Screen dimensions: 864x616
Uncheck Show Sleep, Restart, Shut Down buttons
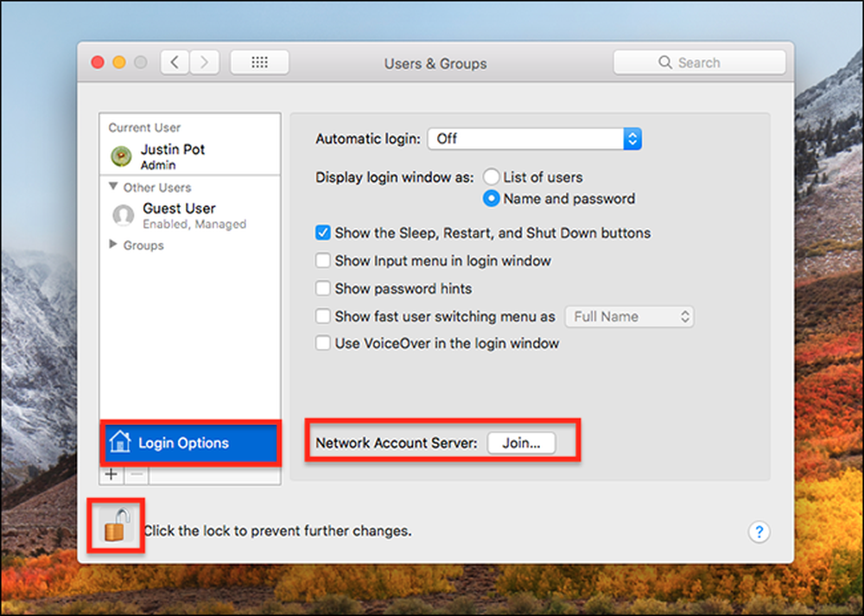coord(323,232)
